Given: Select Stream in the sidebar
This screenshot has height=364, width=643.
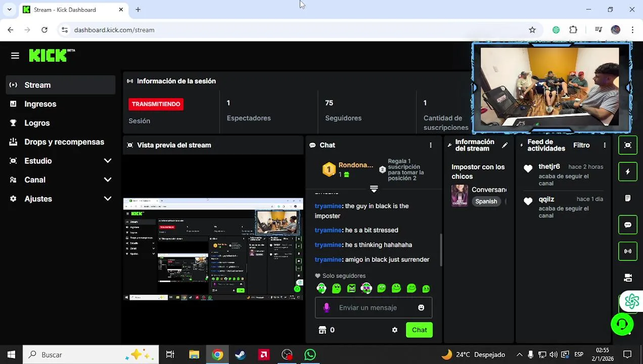Looking at the screenshot, I should 61,85.
